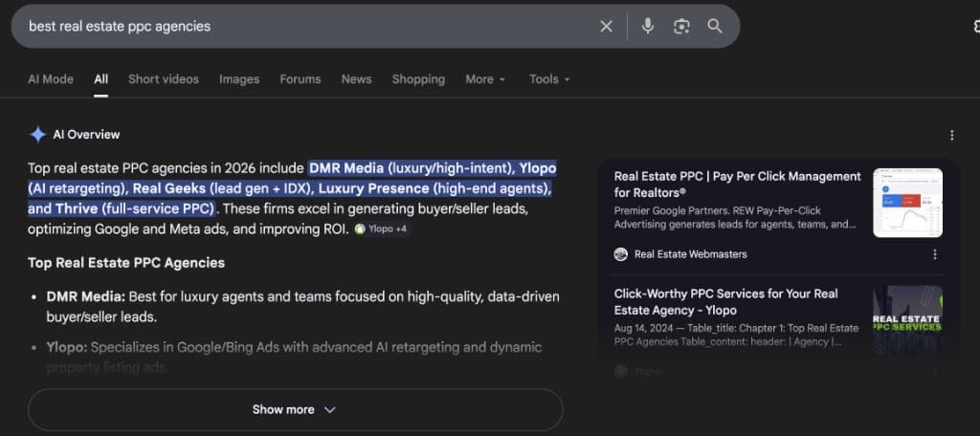This screenshot has height=436, width=980.
Task: Click the AI Overview label
Action: click(x=86, y=134)
